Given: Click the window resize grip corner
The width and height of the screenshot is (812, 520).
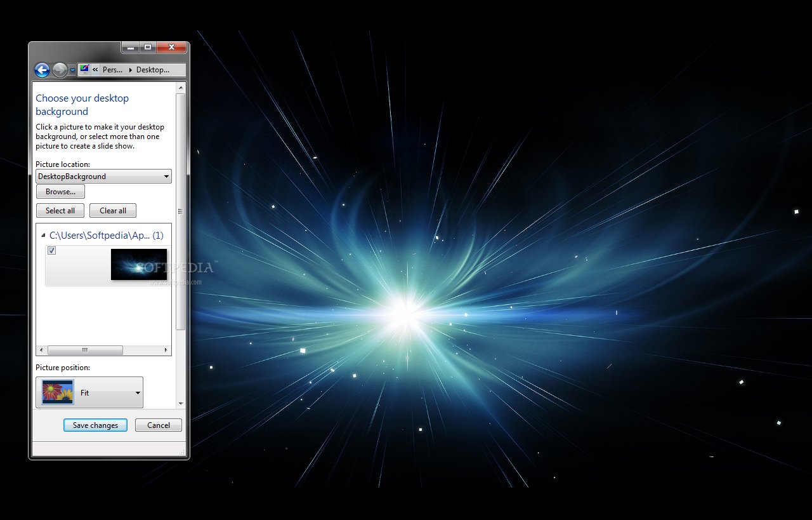Looking at the screenshot, I should click(183, 452).
